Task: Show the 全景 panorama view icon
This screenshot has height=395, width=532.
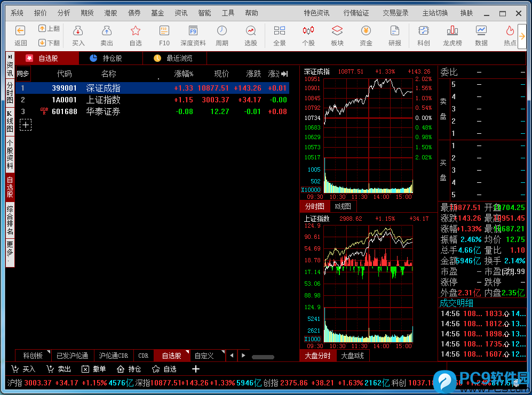Action: pyautogui.click(x=280, y=31)
